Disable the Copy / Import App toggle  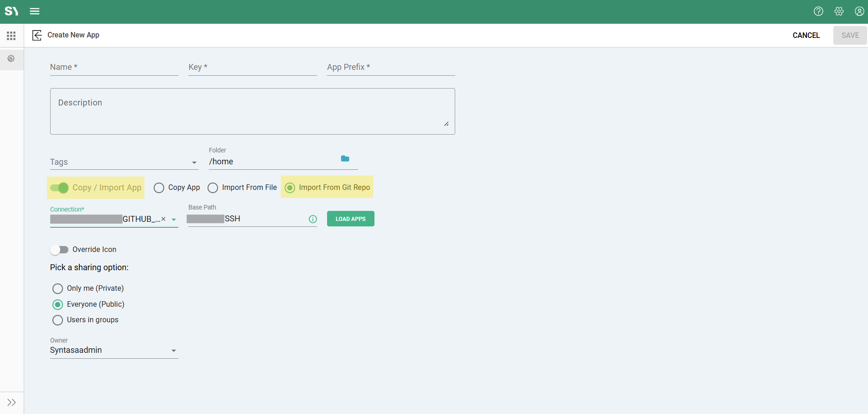click(x=59, y=188)
